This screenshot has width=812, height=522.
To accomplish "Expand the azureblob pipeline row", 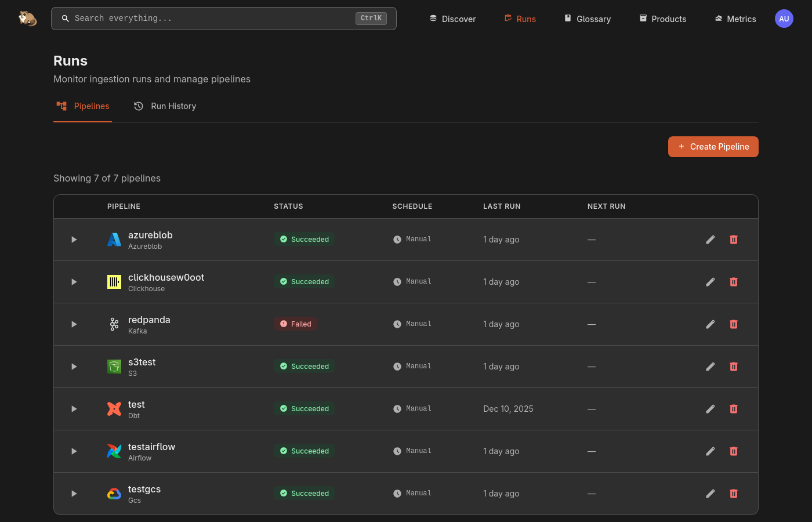I will pyautogui.click(x=74, y=240).
